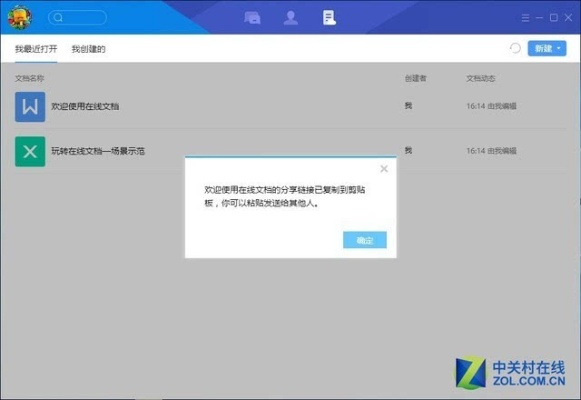Click the user avatar picture
The height and width of the screenshot is (400, 581).
[x=20, y=17]
